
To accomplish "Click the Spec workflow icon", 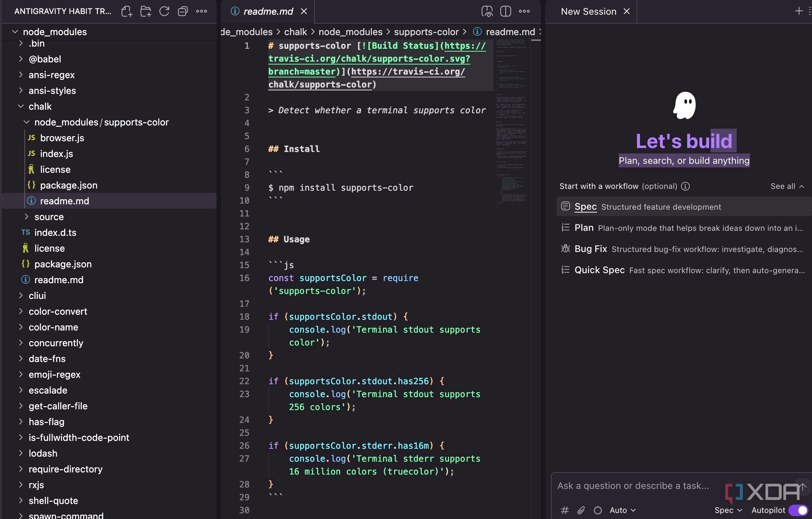I will [x=566, y=206].
